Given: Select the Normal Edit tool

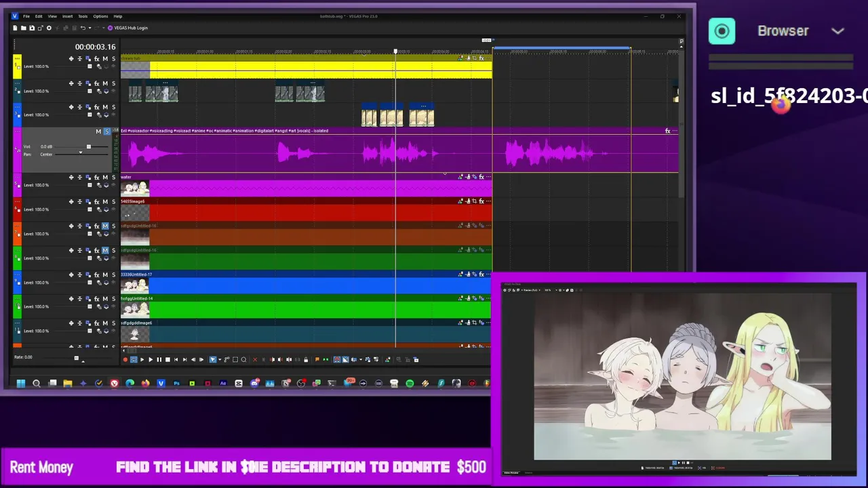Looking at the screenshot, I should pos(212,359).
